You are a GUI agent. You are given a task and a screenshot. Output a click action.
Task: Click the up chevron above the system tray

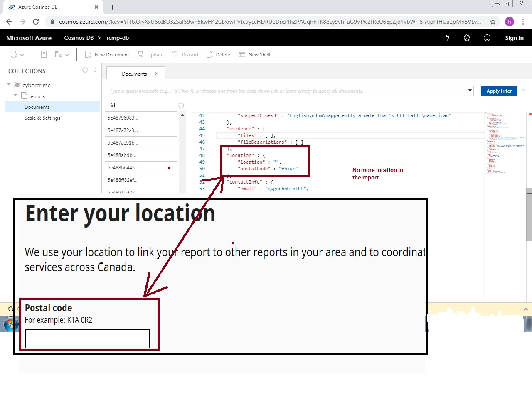pos(526,309)
